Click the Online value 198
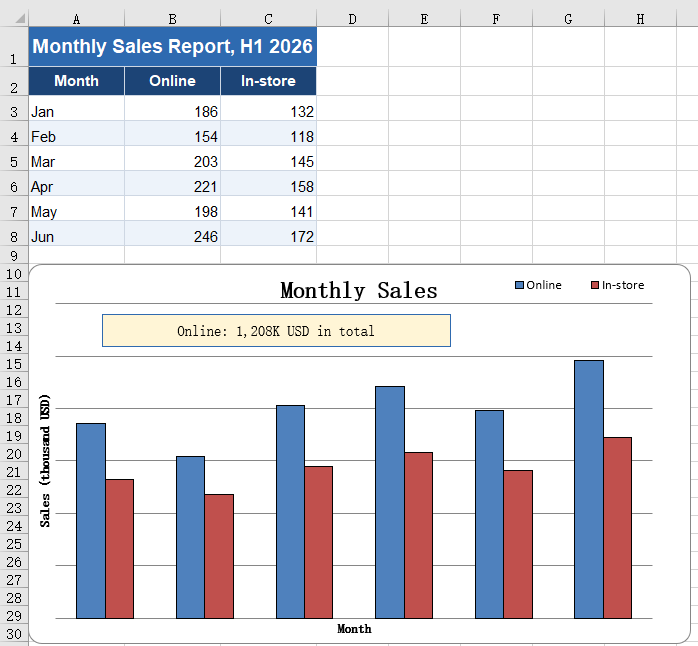 coord(173,208)
